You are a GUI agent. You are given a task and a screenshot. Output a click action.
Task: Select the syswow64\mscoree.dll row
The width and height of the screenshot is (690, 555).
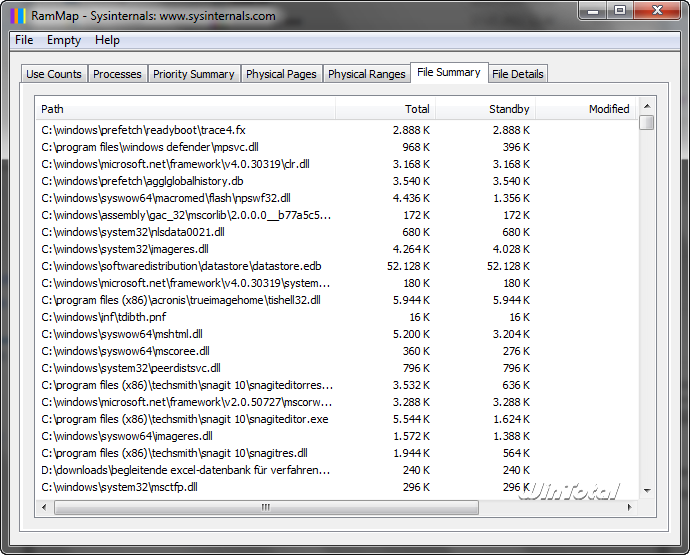pos(336,351)
